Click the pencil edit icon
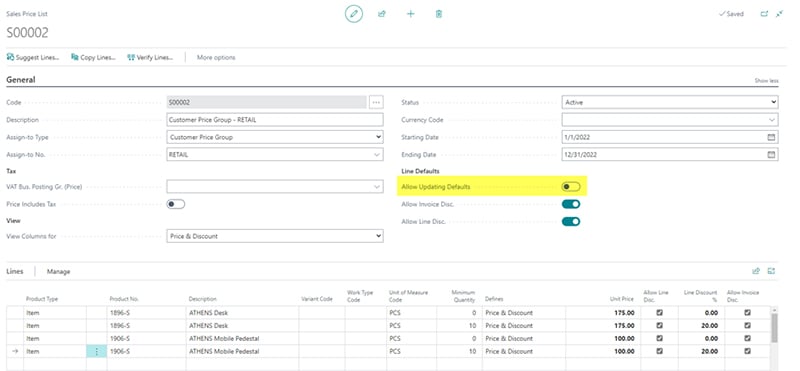Viewport: 800px width, 371px height. [x=354, y=14]
